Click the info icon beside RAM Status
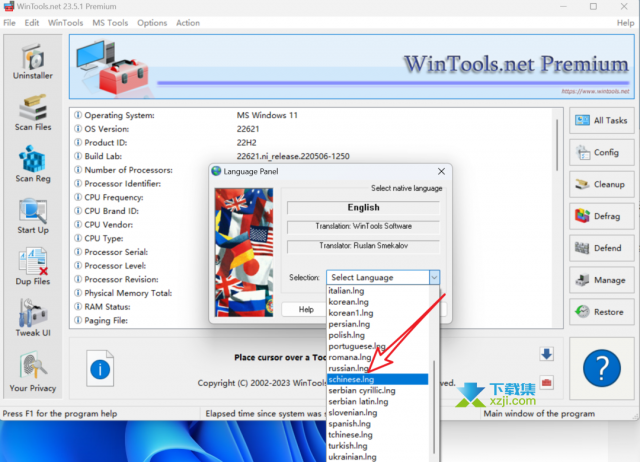 (78, 307)
